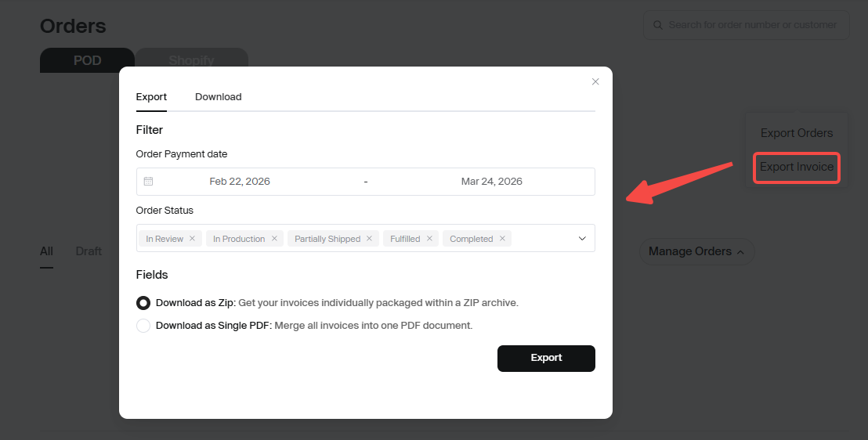Switch to the Download tab

pos(218,97)
